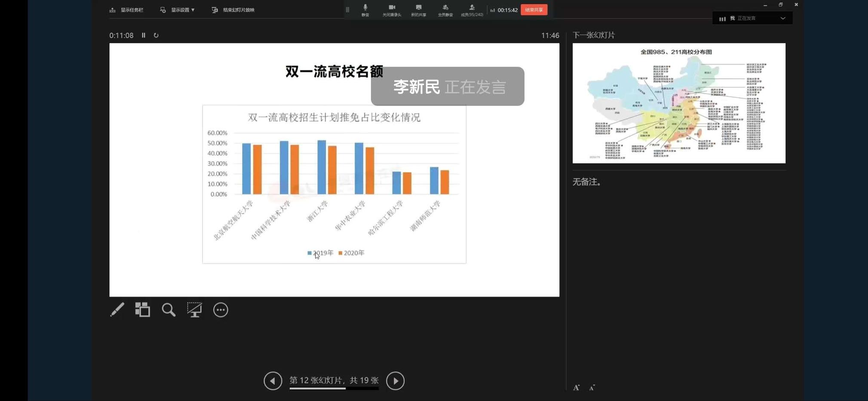Open the 成员(95/240) members list
Viewport: 868px width, 401px height.
tap(472, 10)
